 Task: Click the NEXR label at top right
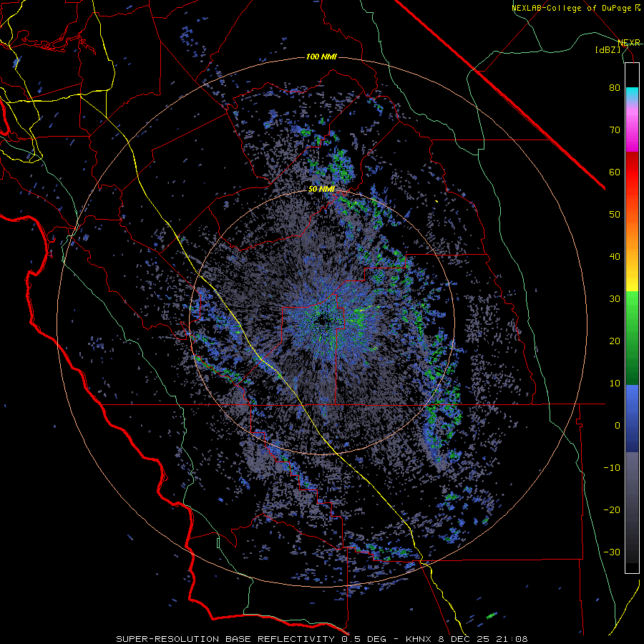629,43
